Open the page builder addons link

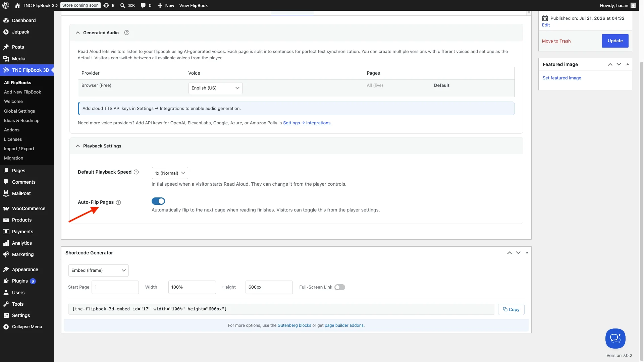click(x=344, y=325)
